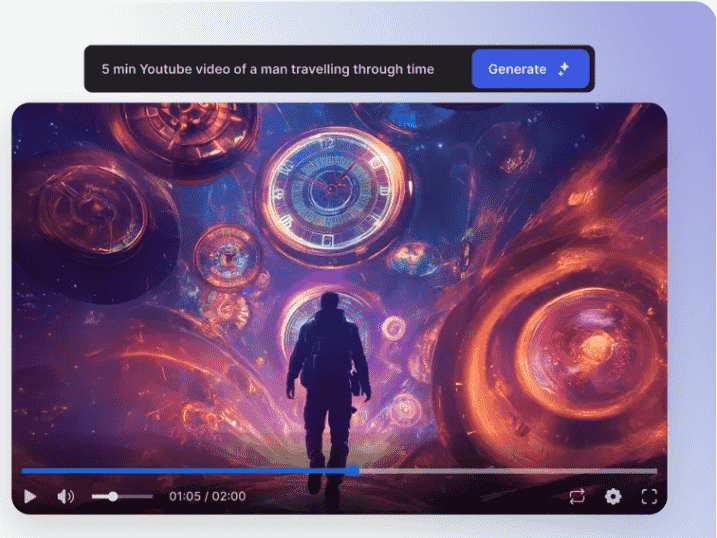Click the volume slider knob
Screen dimensions: 717x538
click(113, 496)
